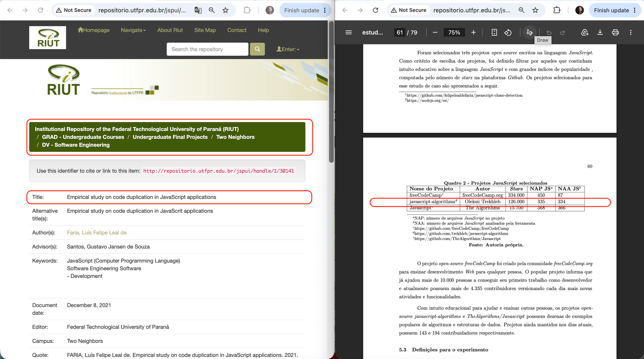Click Finish update in right browser window
Image resolution: width=644 pixels, height=359 pixels.
click(x=615, y=10)
